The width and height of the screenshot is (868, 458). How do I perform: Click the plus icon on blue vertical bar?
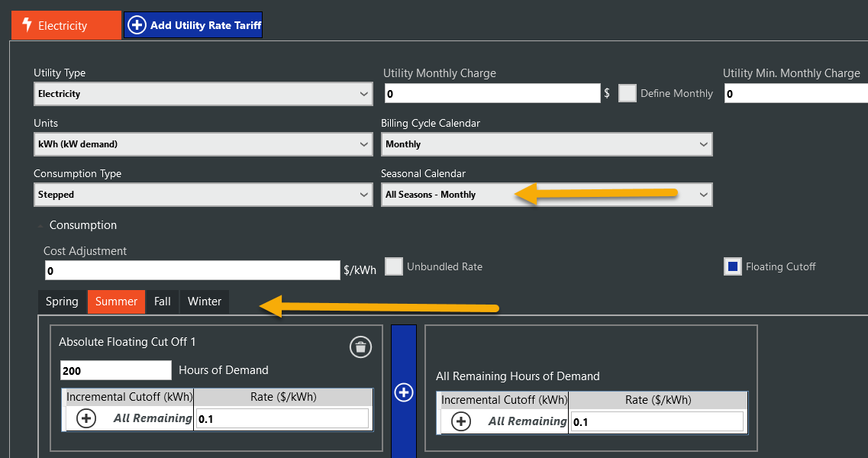(x=403, y=392)
